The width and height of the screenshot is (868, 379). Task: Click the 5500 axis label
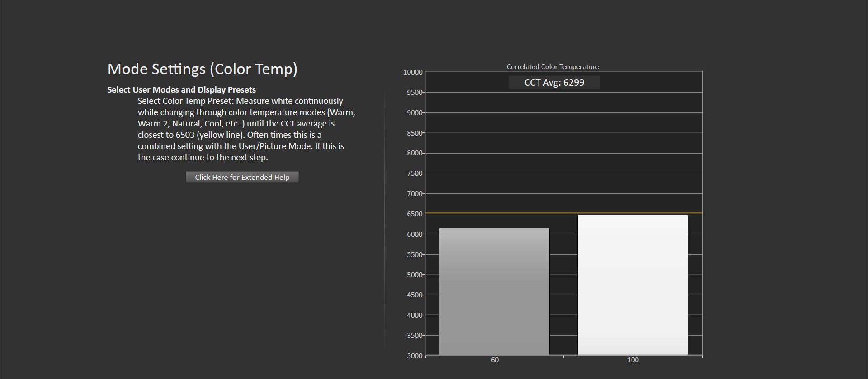tap(415, 254)
